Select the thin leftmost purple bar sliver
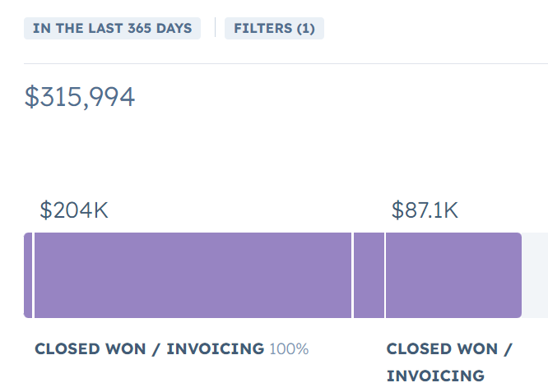Image resolution: width=548 pixels, height=392 pixels. [28, 275]
